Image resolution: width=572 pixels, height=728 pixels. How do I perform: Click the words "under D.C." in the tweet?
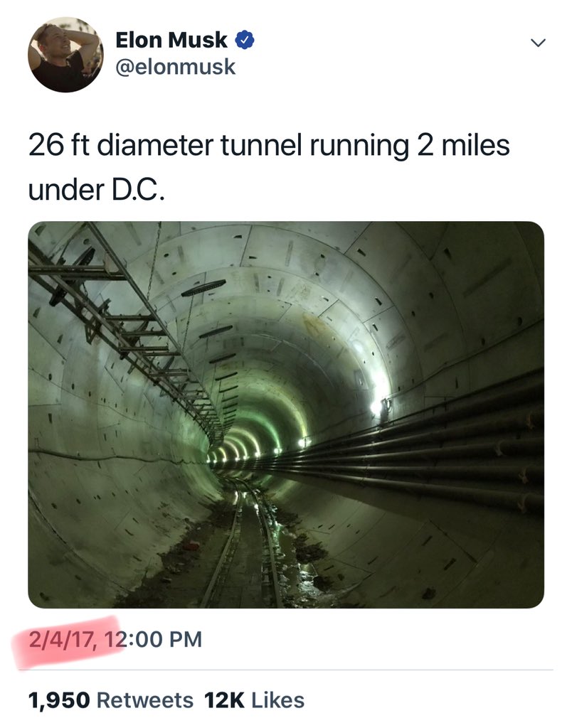(x=95, y=191)
